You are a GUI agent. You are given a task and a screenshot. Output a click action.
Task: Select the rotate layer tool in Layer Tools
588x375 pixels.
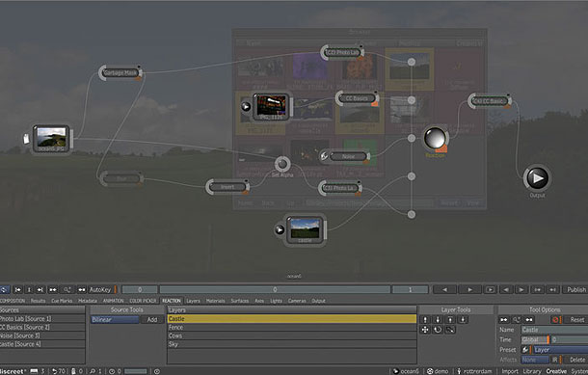[438, 330]
